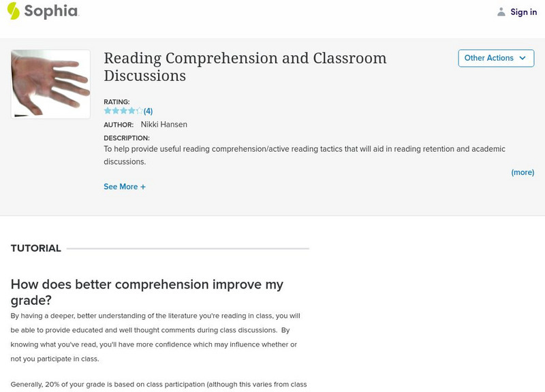Expand the See More section
The width and height of the screenshot is (545, 392).
(121, 186)
